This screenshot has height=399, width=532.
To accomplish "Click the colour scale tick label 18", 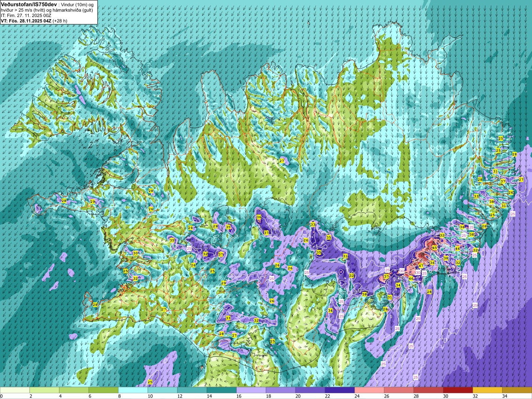I will [268, 396].
